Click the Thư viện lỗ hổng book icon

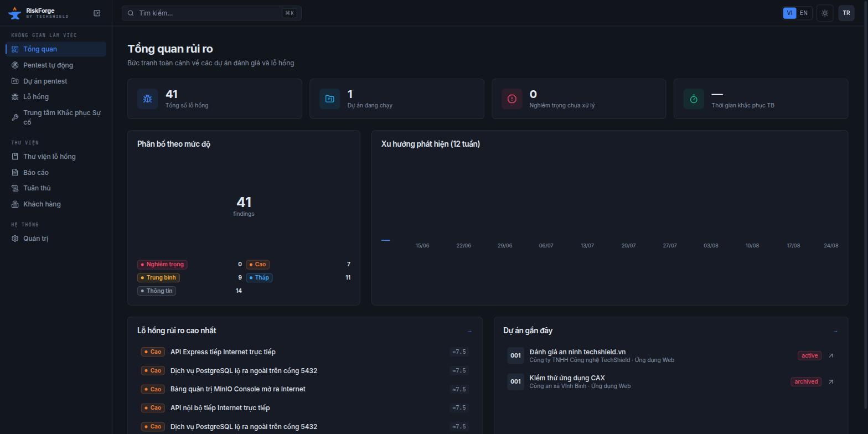[x=15, y=157]
